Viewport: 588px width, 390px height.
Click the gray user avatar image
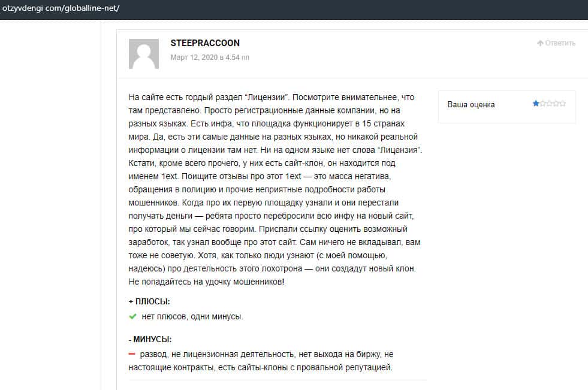(144, 54)
